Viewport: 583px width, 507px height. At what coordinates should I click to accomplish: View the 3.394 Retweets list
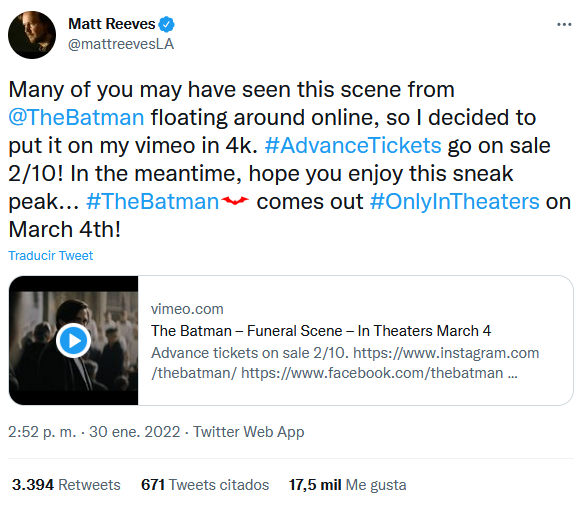point(66,485)
